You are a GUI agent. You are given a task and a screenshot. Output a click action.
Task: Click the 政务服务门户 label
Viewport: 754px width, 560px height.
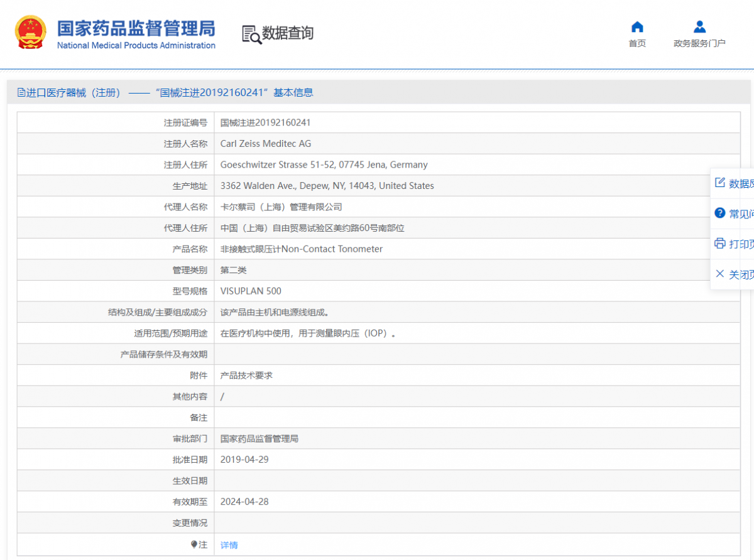tap(699, 43)
